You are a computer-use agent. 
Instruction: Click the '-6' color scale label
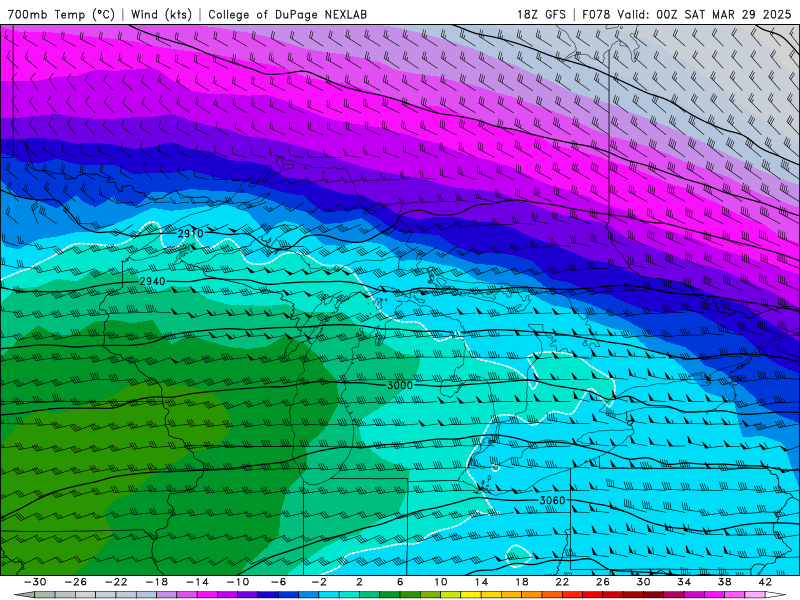278,582
